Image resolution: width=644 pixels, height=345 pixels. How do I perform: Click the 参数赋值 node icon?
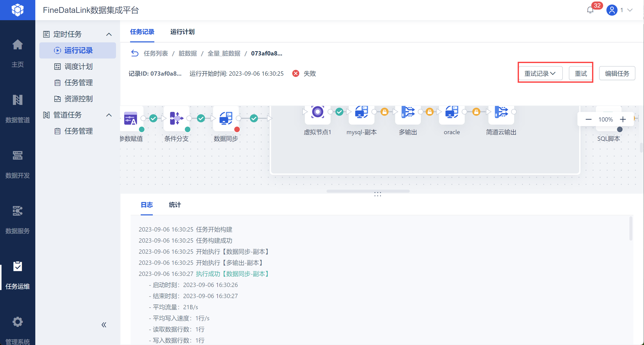tap(131, 118)
